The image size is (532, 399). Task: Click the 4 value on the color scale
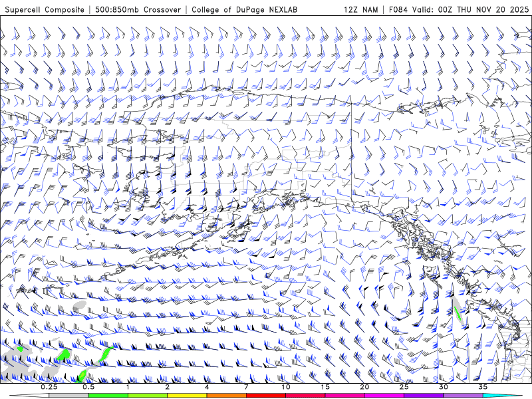207,387
